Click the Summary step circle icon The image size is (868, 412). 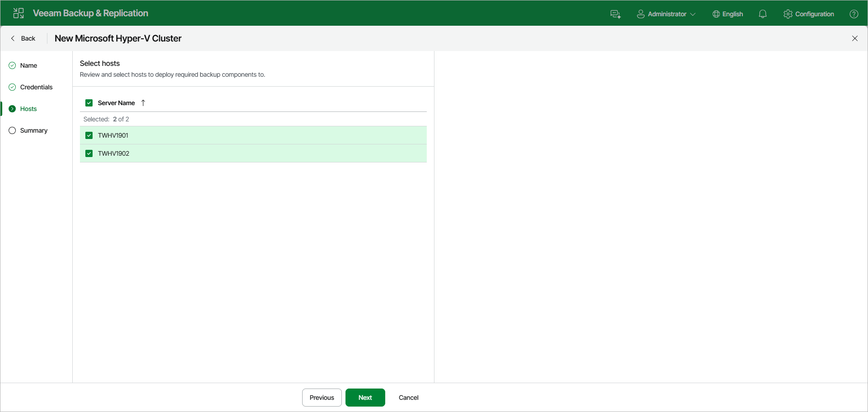click(12, 130)
